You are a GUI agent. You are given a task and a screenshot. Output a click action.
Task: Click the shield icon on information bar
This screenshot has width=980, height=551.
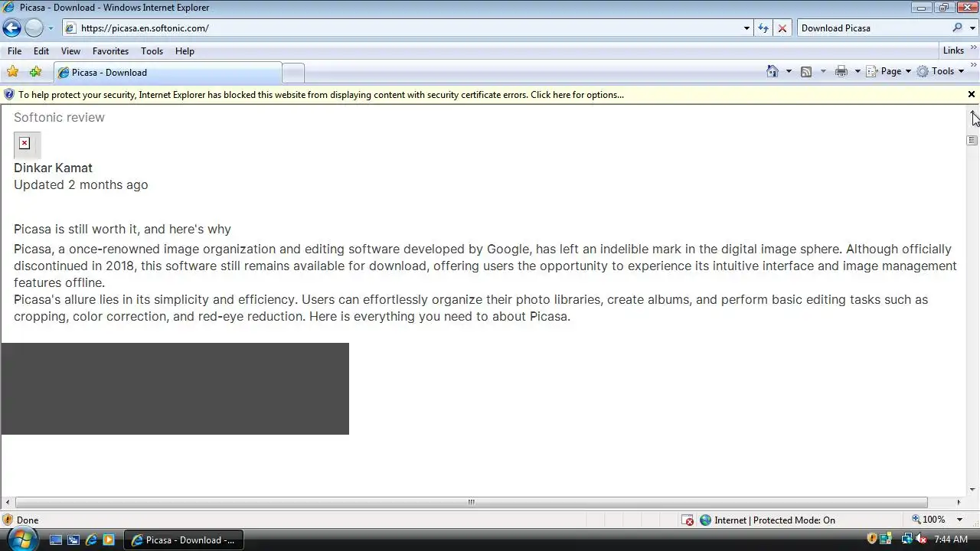[9, 95]
